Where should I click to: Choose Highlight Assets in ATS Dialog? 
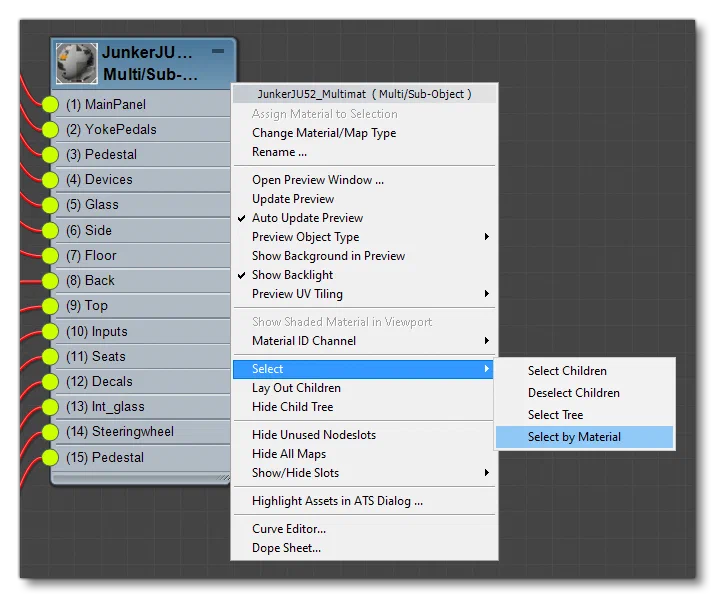(364, 501)
